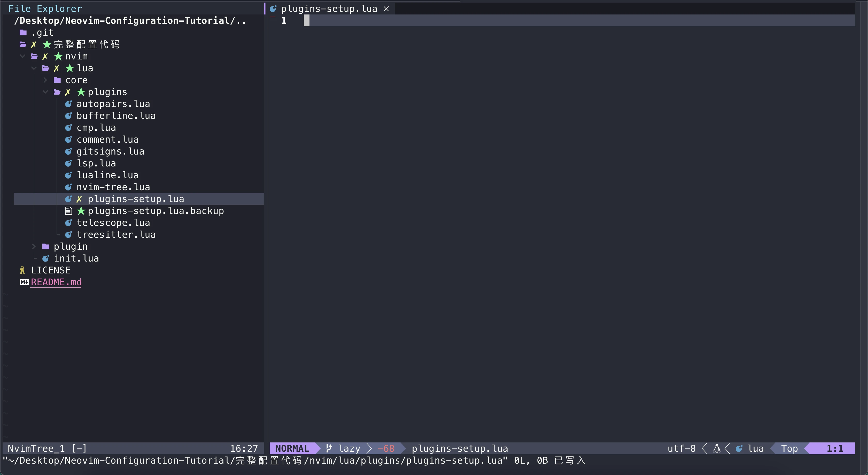Switch to the plugins-setup.lua buffer tab
Viewport: 868px width, 475px height.
point(329,9)
